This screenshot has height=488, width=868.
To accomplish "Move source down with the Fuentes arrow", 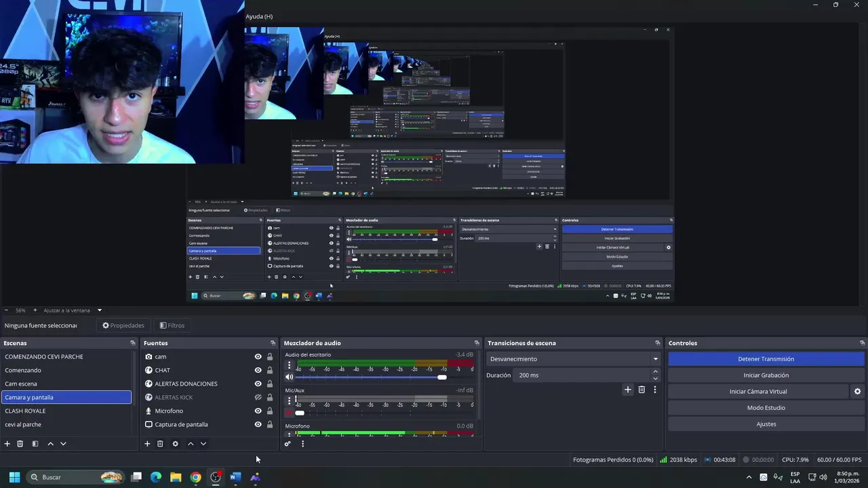I will point(203,444).
